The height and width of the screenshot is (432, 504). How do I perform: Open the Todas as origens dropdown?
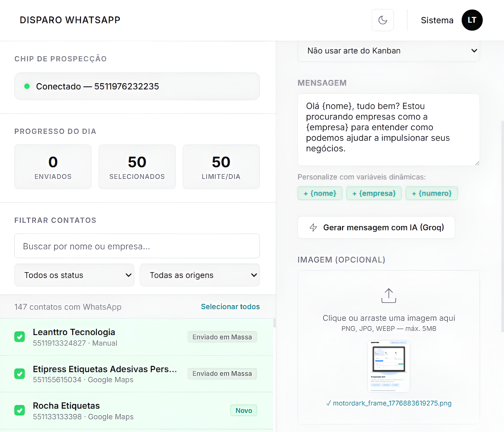200,275
